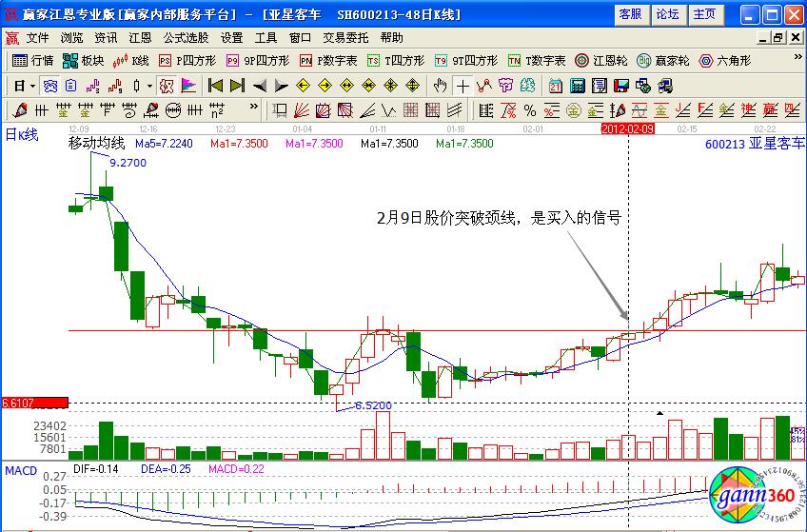Click the calendar date icon
807x532 pixels.
pyautogui.click(x=555, y=85)
